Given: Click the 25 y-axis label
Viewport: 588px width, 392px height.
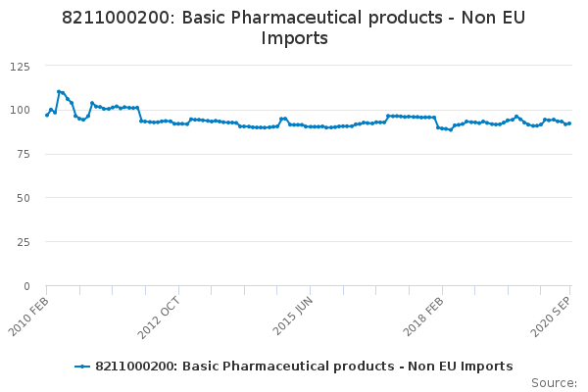Looking at the screenshot, I should click(x=23, y=242).
